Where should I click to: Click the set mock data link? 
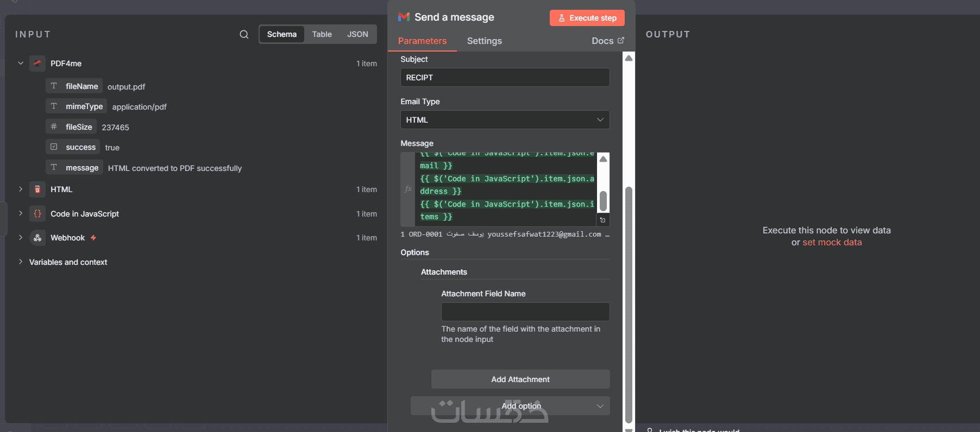pyautogui.click(x=832, y=243)
